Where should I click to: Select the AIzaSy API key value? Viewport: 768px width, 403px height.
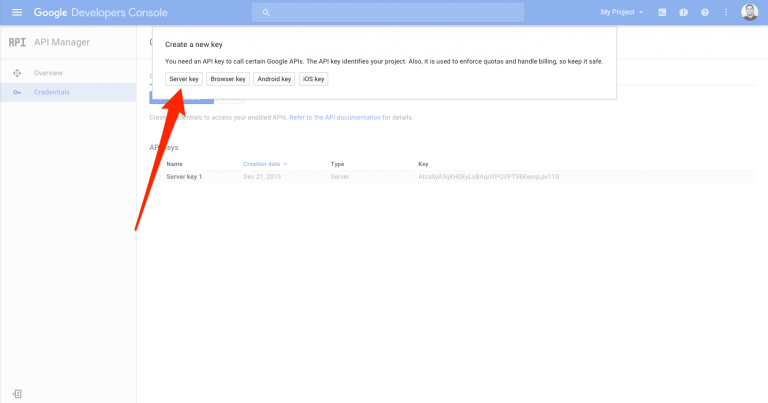point(488,177)
